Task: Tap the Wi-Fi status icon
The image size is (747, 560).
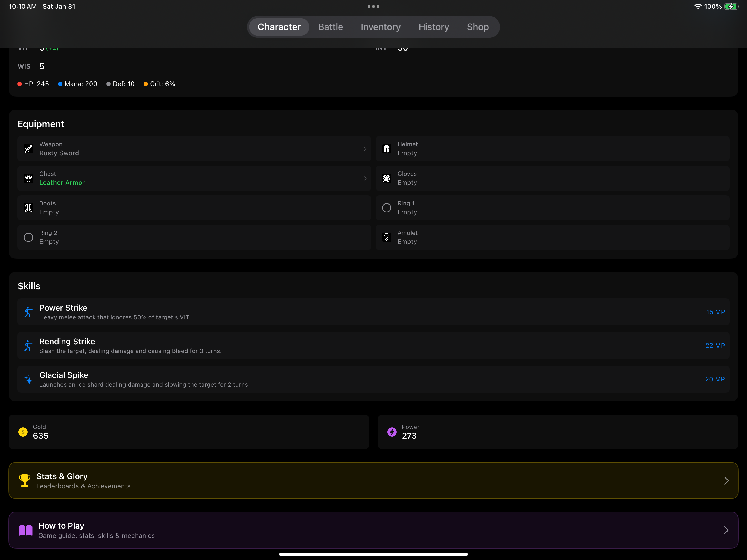Action: coord(698,6)
